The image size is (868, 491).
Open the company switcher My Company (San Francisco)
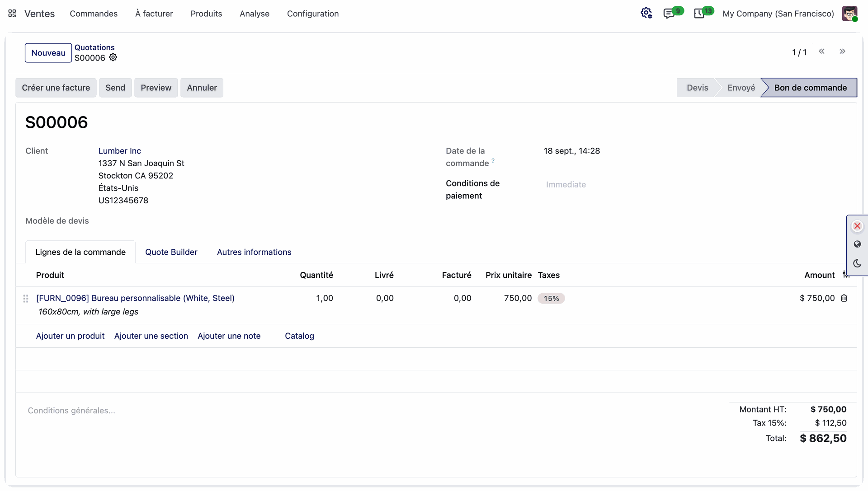778,14
